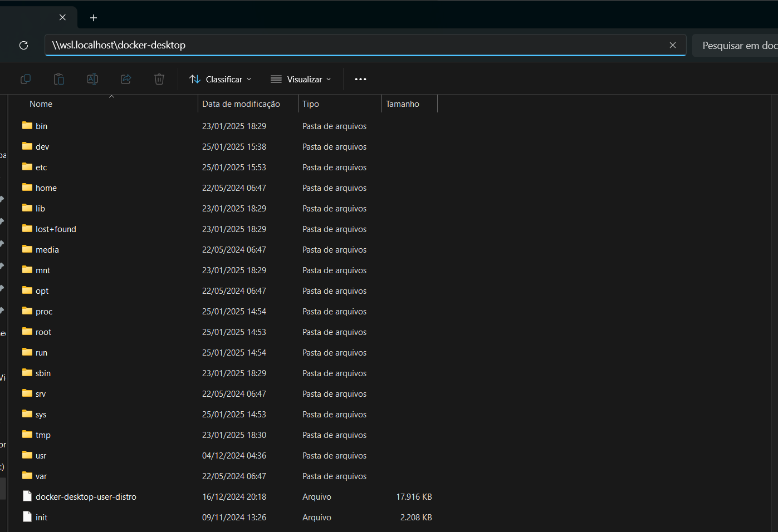The image size is (778, 532).
Task: Click the date 23/01/2025 18:30 of tmp
Action: coord(234,435)
